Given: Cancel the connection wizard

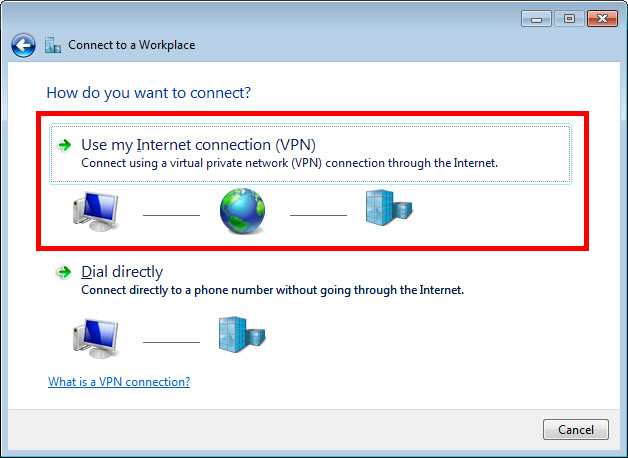Looking at the screenshot, I should tap(576, 430).
